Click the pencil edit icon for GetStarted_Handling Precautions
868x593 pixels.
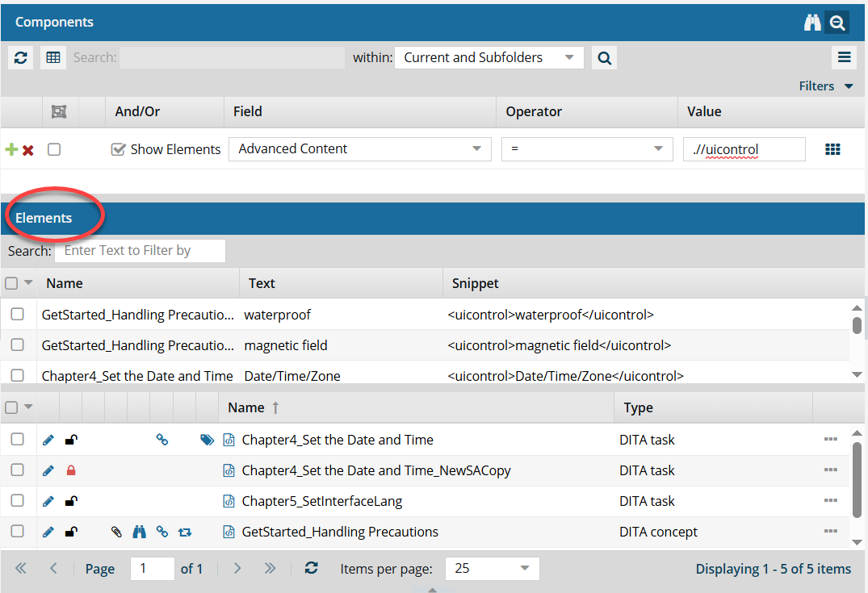pyautogui.click(x=48, y=532)
